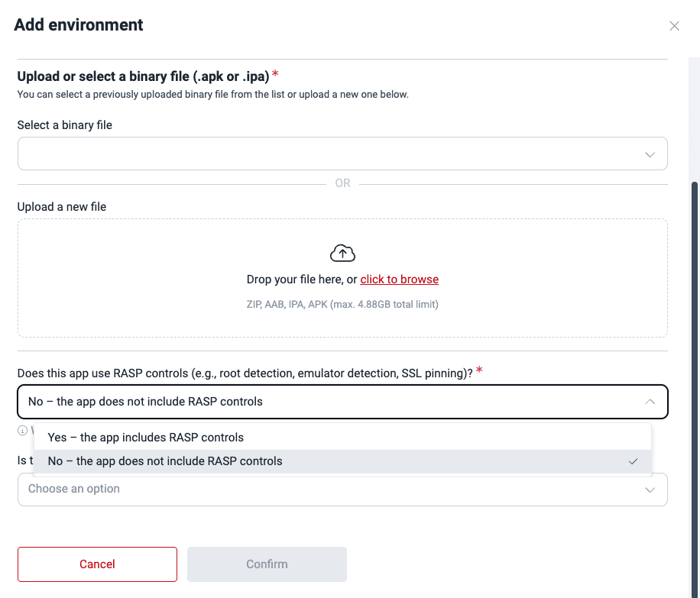Click the upward chevron on the RASP controls field
The image size is (700, 598).
(650, 401)
